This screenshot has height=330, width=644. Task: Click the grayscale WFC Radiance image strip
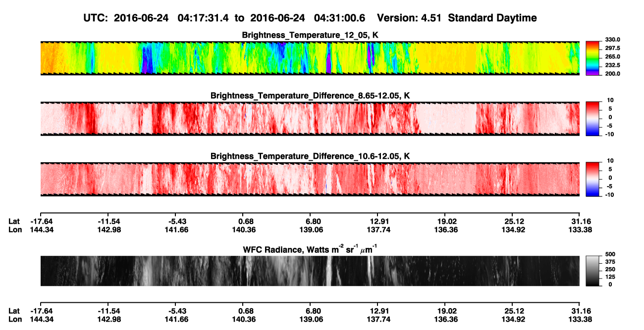[x=310, y=271]
